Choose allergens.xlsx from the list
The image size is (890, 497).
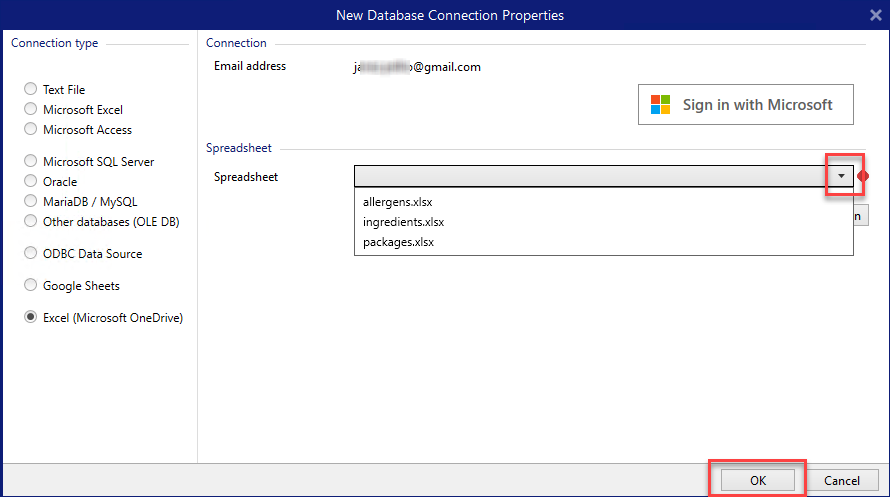(x=397, y=202)
